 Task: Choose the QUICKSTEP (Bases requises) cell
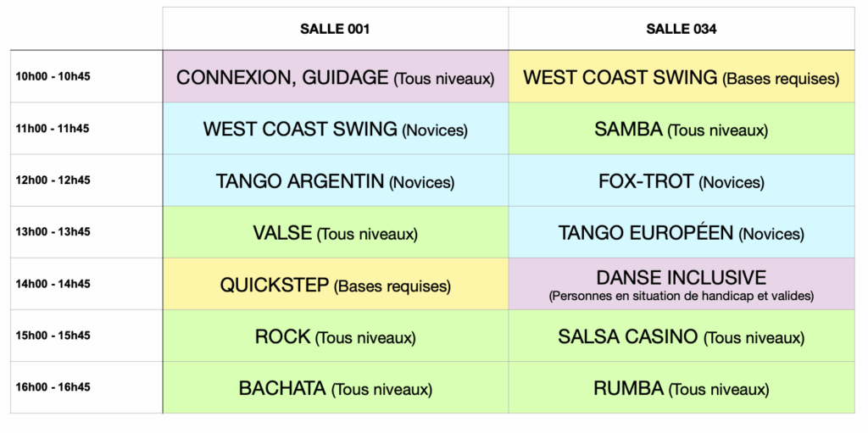(x=335, y=285)
